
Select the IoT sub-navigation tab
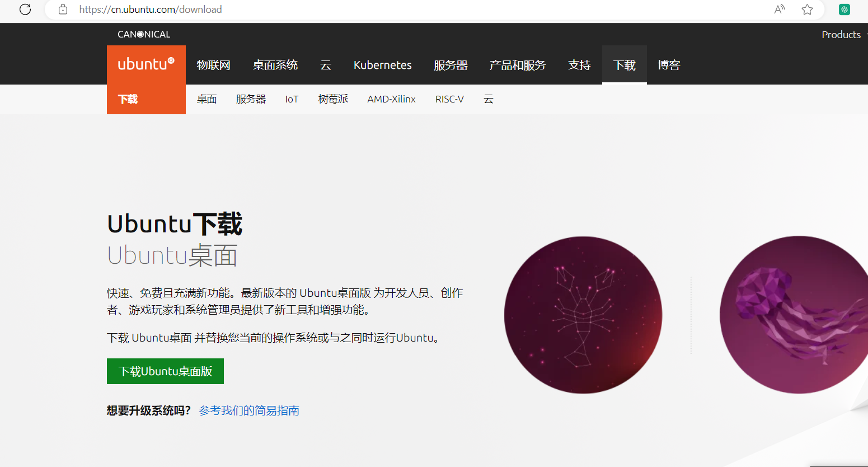292,99
